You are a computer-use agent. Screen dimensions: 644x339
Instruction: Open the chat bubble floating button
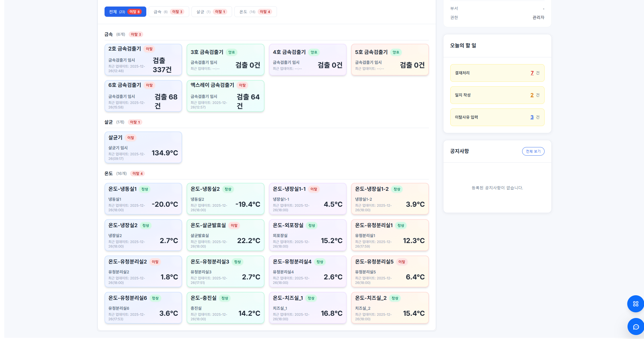635,327
